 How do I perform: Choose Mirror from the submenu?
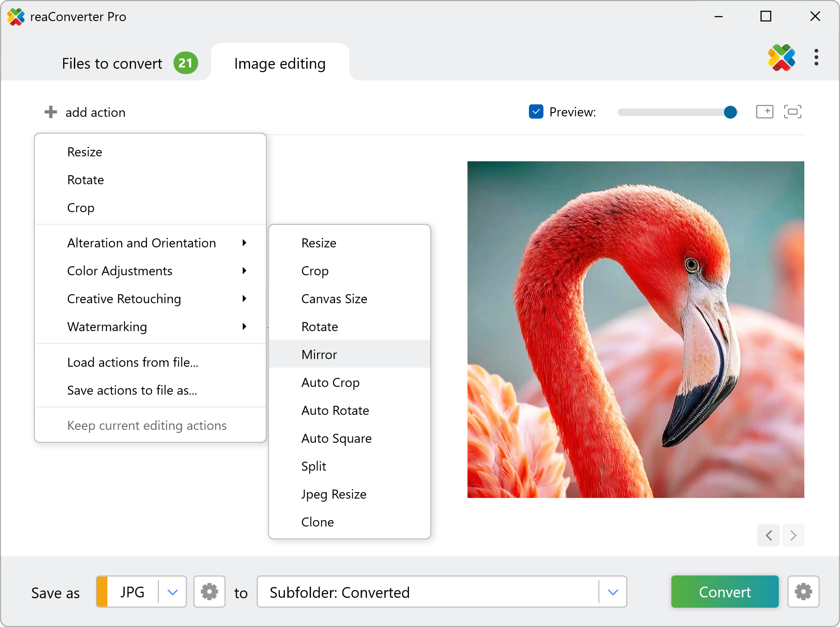click(319, 354)
